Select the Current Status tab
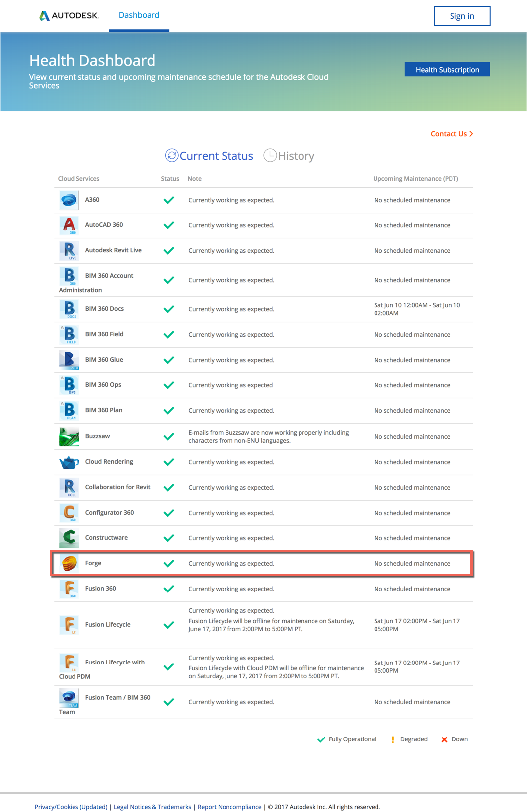This screenshot has height=812, width=527. pos(209,156)
